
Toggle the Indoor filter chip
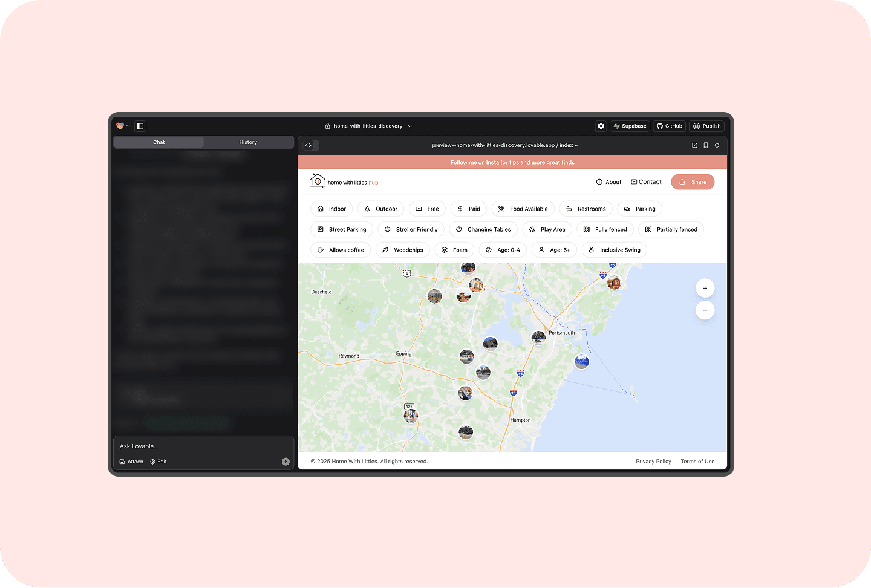(x=331, y=209)
